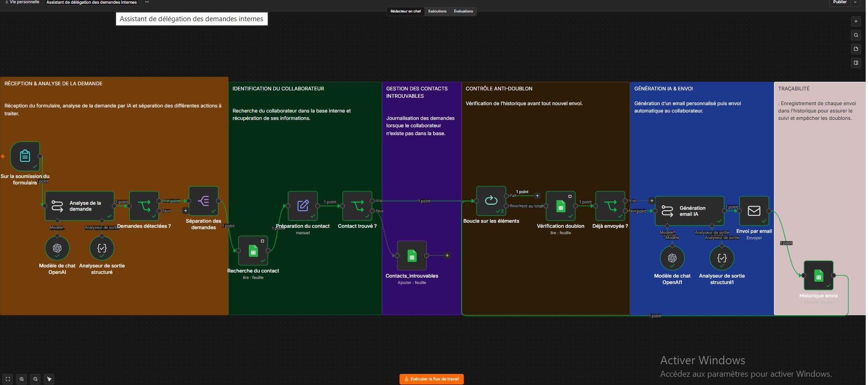Open the three-dot workflow options menu
This screenshot has width=868, height=385.
coord(147,2)
